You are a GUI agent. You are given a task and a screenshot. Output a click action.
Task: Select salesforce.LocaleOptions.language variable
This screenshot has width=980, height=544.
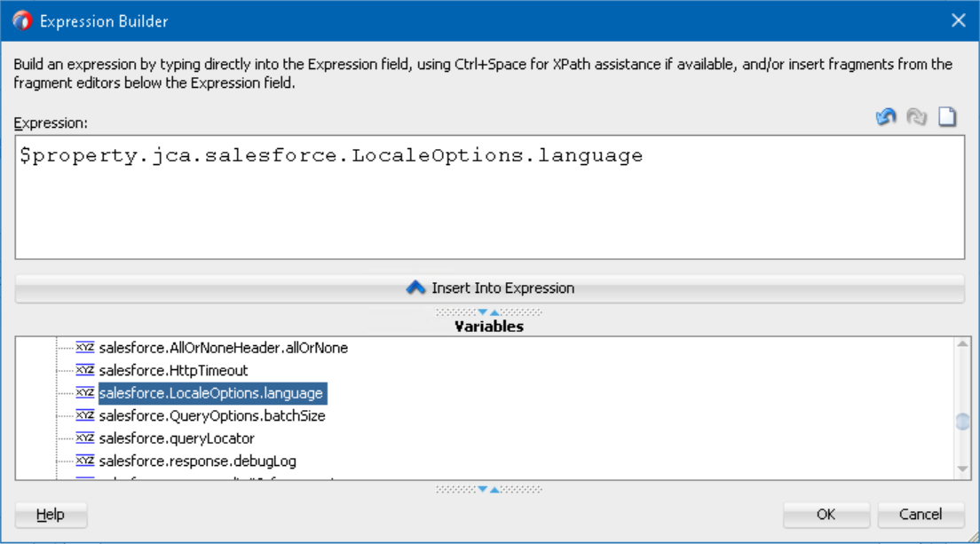[x=211, y=393]
